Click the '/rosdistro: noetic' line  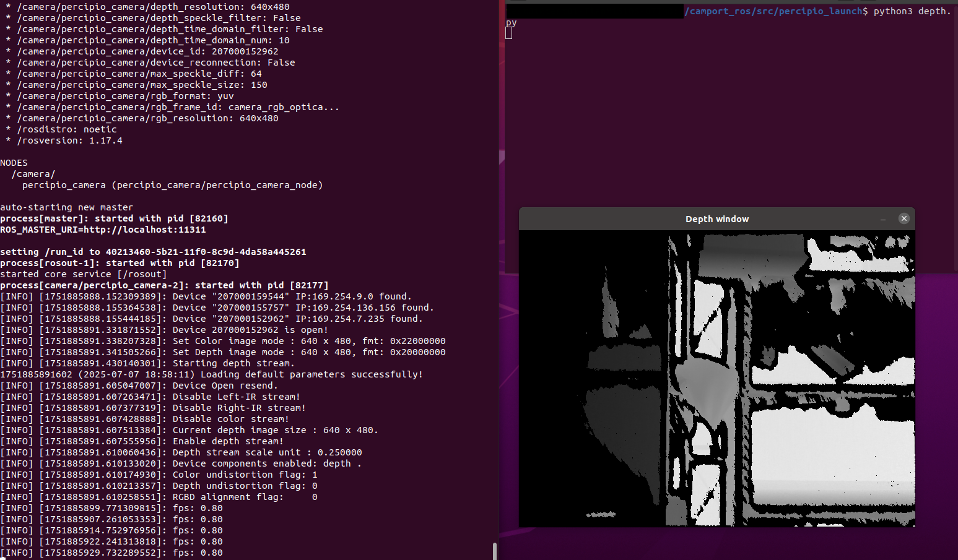(61, 129)
